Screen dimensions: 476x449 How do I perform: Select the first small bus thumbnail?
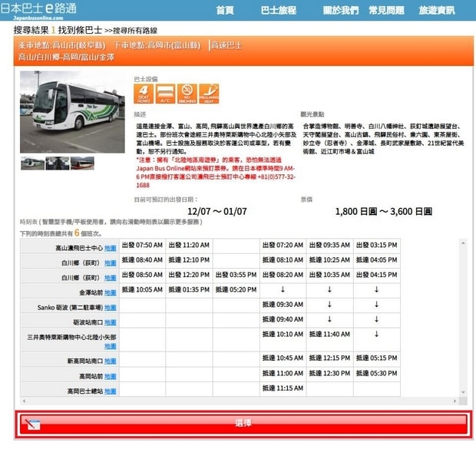32,163
